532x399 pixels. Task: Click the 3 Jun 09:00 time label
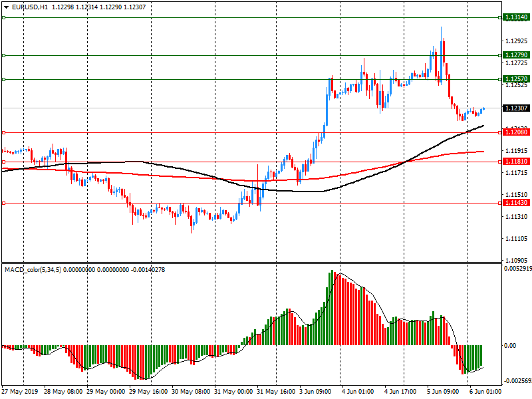point(315,392)
